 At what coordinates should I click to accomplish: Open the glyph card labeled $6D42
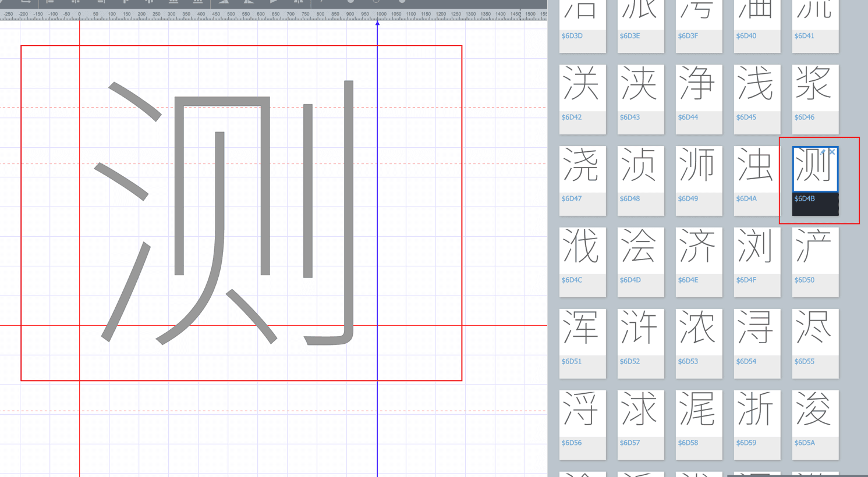pos(582,99)
